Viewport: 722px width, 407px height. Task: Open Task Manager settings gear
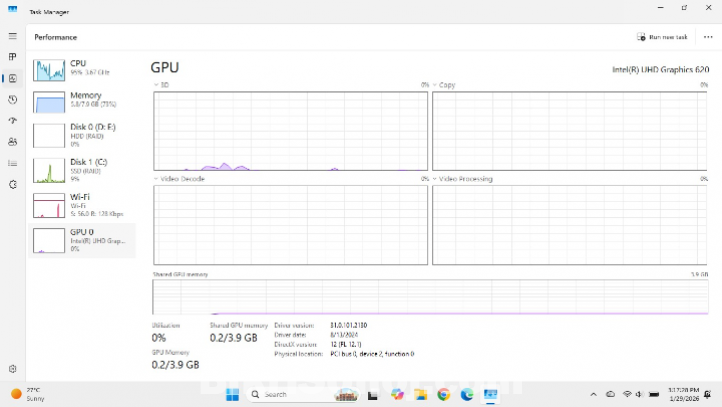coord(13,369)
